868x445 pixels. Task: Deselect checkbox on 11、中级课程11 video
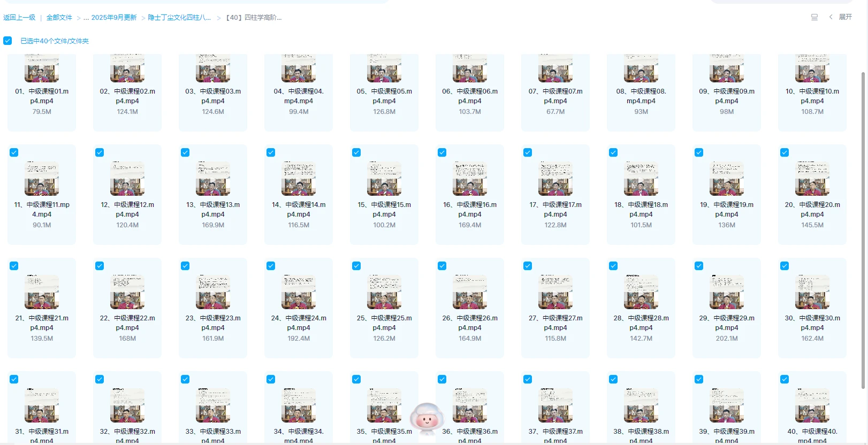(x=14, y=152)
